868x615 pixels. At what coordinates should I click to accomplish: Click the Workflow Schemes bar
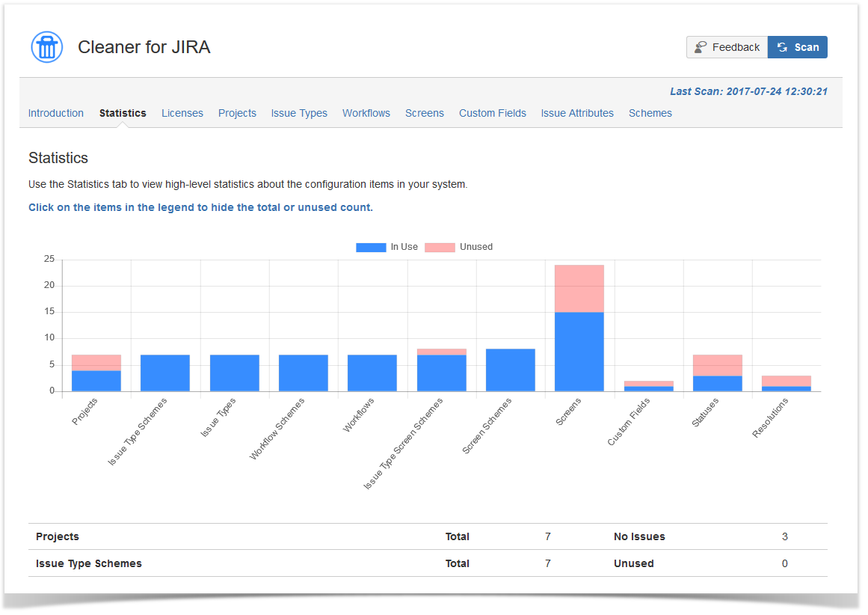pyautogui.click(x=304, y=373)
